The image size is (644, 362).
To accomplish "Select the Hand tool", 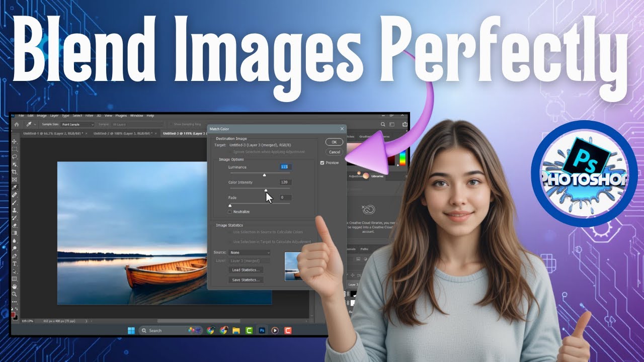I will coord(15,286).
